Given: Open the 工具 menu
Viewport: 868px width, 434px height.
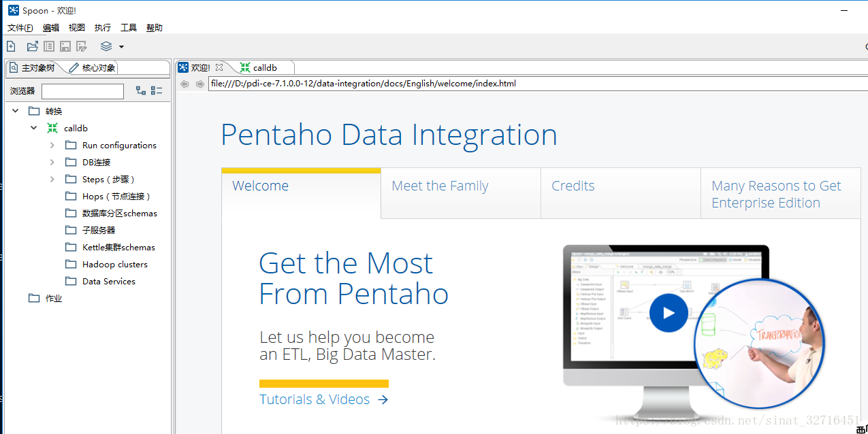Looking at the screenshot, I should pyautogui.click(x=129, y=28).
